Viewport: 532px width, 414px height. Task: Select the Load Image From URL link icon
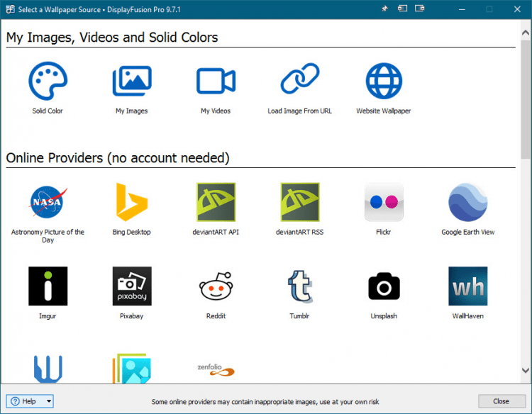pos(300,78)
